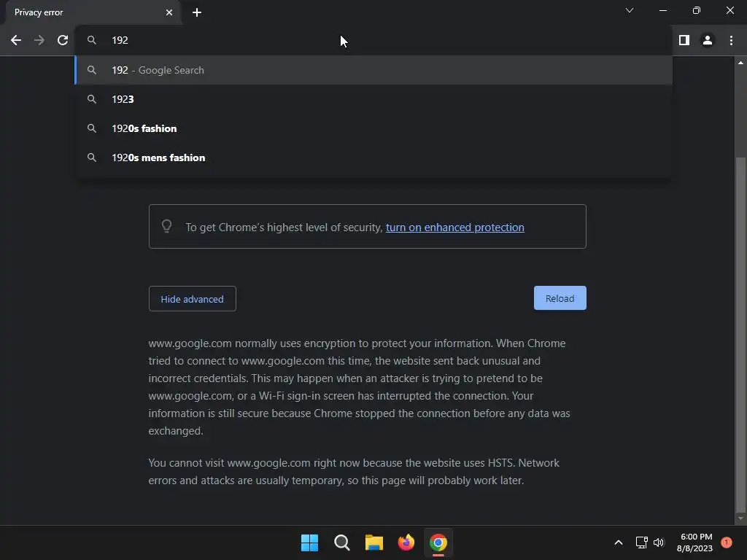Choose the '192 - Google Search' suggestion

coord(373,70)
